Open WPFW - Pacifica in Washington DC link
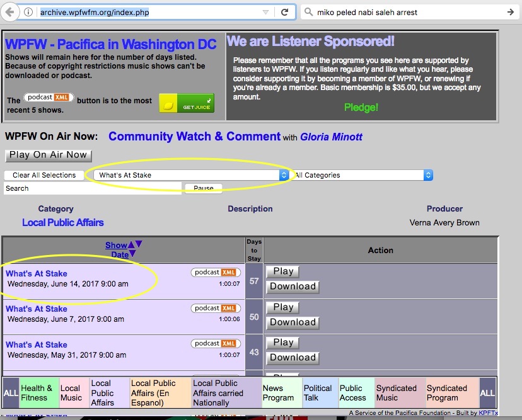The width and height of the screenshot is (522, 420). pos(111,44)
